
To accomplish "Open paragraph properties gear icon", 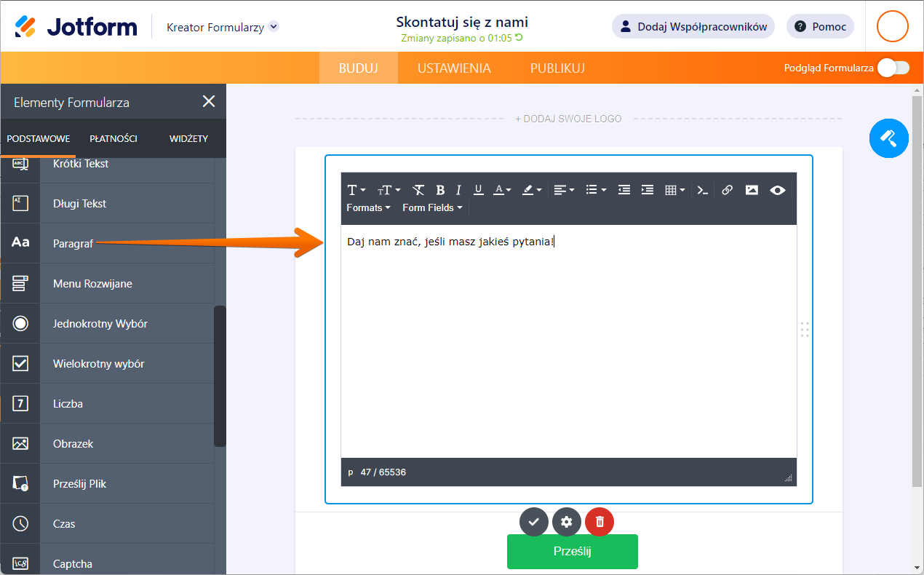I will [x=567, y=522].
